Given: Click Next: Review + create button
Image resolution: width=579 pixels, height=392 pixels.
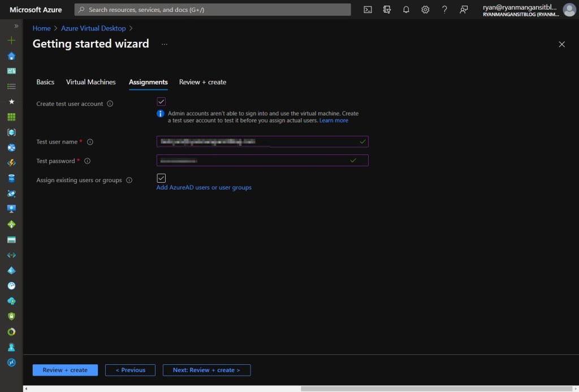Looking at the screenshot, I should click(207, 370).
